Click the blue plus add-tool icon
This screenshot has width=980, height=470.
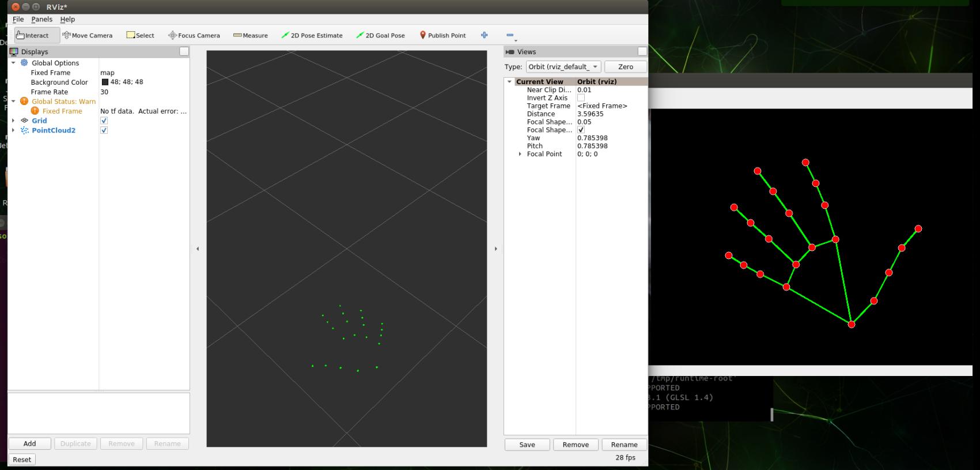coord(485,35)
